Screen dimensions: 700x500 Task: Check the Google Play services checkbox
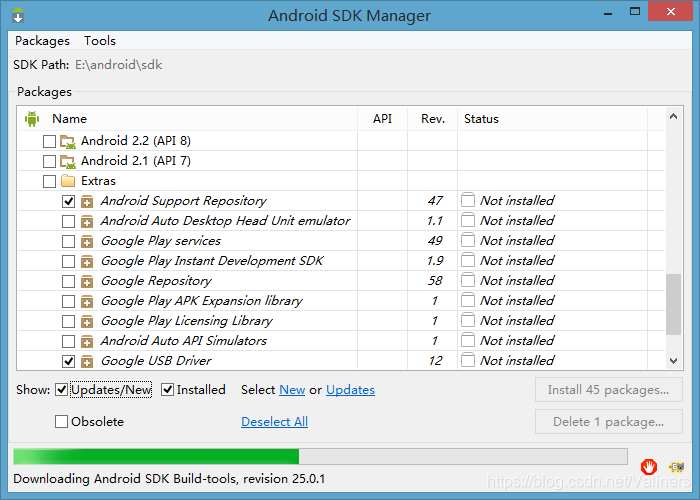[x=68, y=242]
